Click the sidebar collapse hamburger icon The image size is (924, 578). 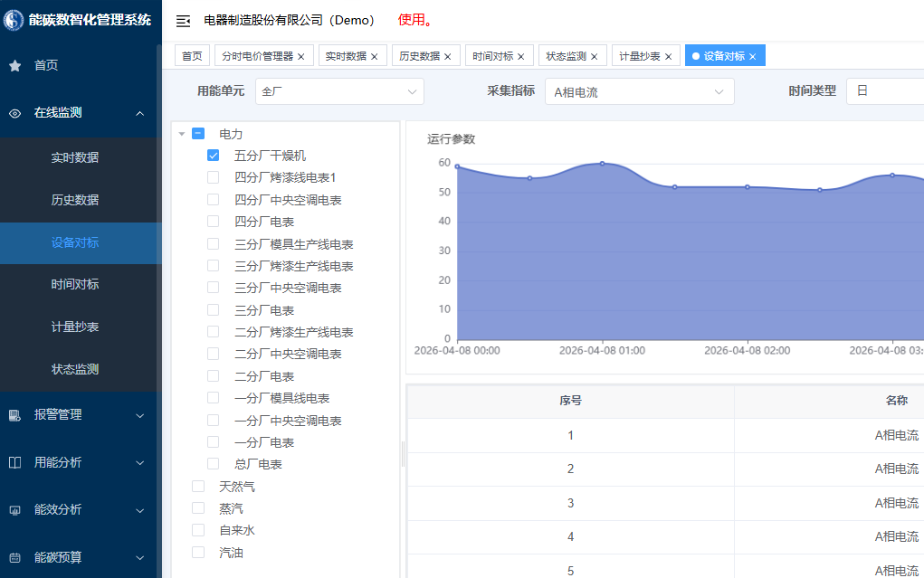tap(183, 21)
